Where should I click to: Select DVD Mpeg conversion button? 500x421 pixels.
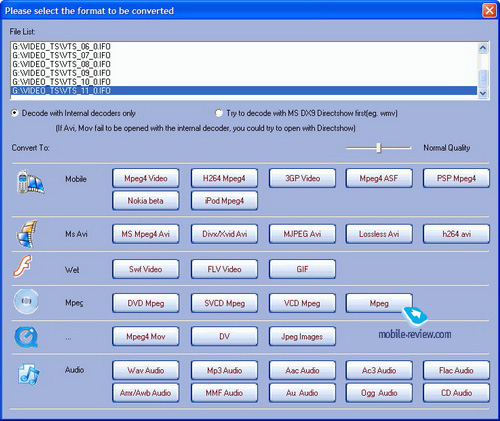point(146,303)
